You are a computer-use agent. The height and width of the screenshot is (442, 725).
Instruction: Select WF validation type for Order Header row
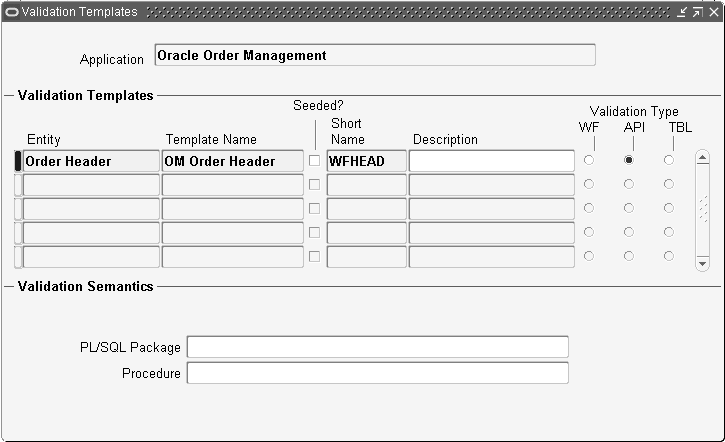click(589, 160)
